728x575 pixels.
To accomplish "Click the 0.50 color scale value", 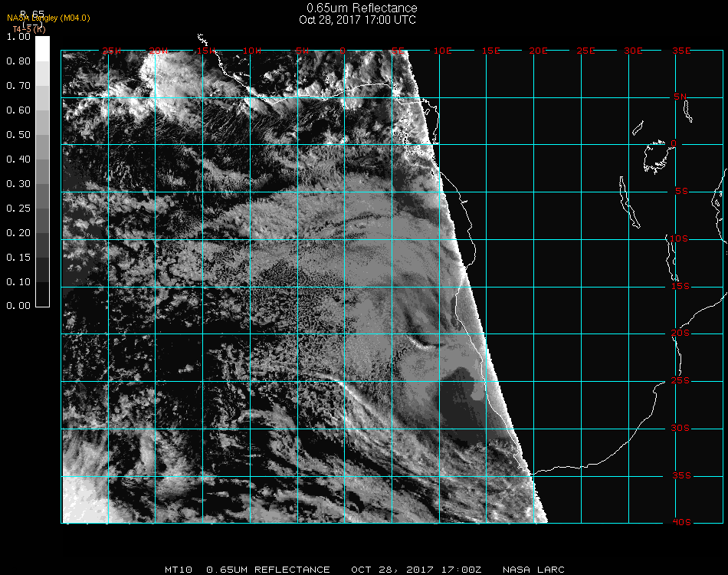I will (x=18, y=135).
